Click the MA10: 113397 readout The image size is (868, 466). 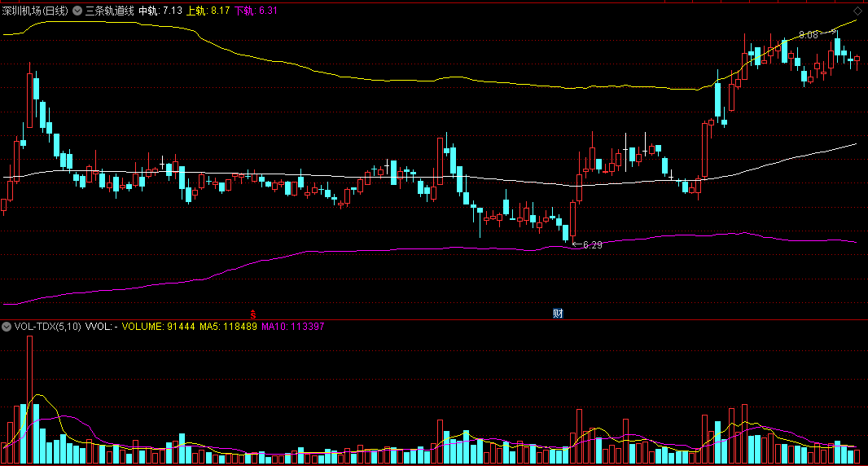pos(293,327)
